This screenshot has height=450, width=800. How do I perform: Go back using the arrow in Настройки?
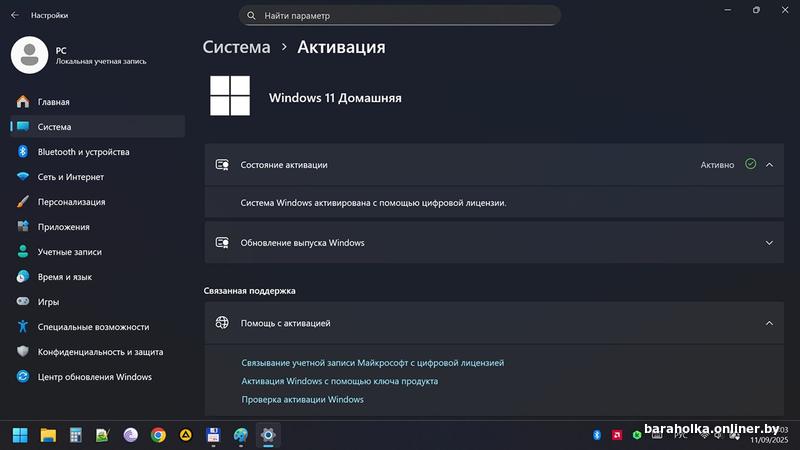point(15,15)
